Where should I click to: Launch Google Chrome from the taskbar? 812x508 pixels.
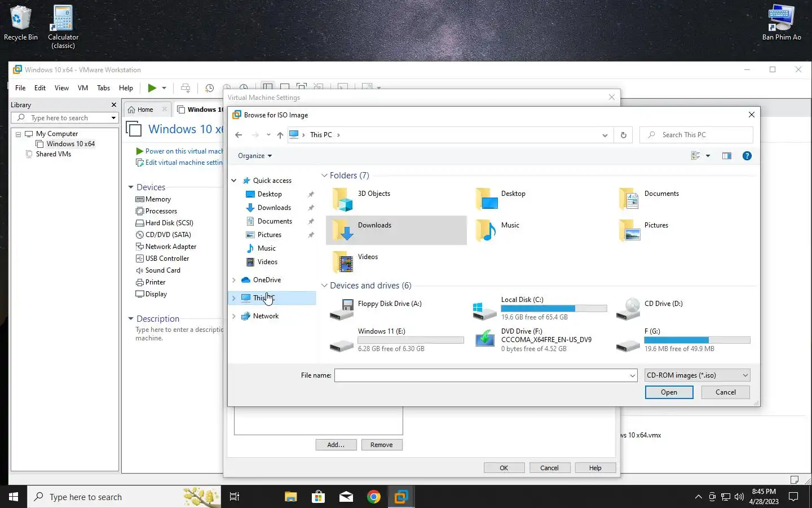click(373, 497)
